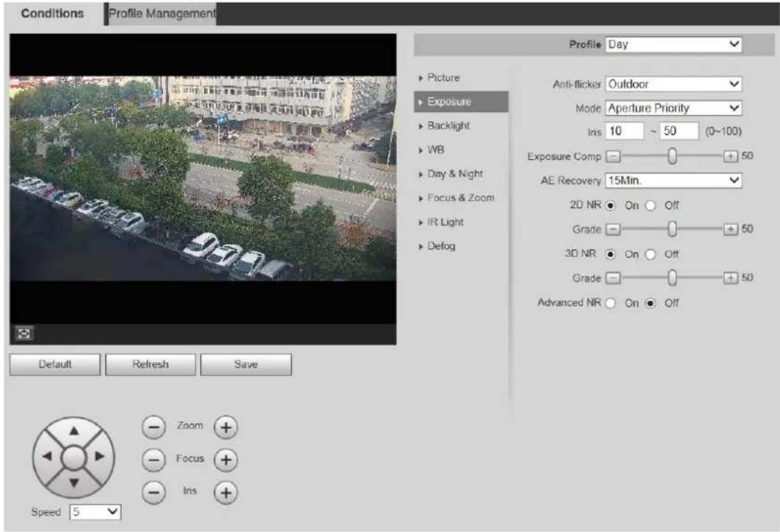Turn Advanced NR On
The width and height of the screenshot is (780, 532).
tap(611, 303)
